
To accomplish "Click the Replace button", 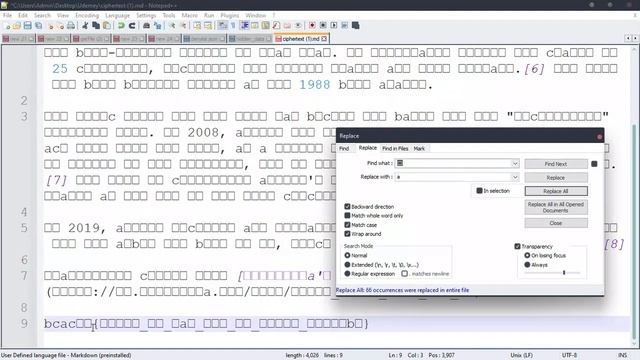I will (x=556, y=178).
